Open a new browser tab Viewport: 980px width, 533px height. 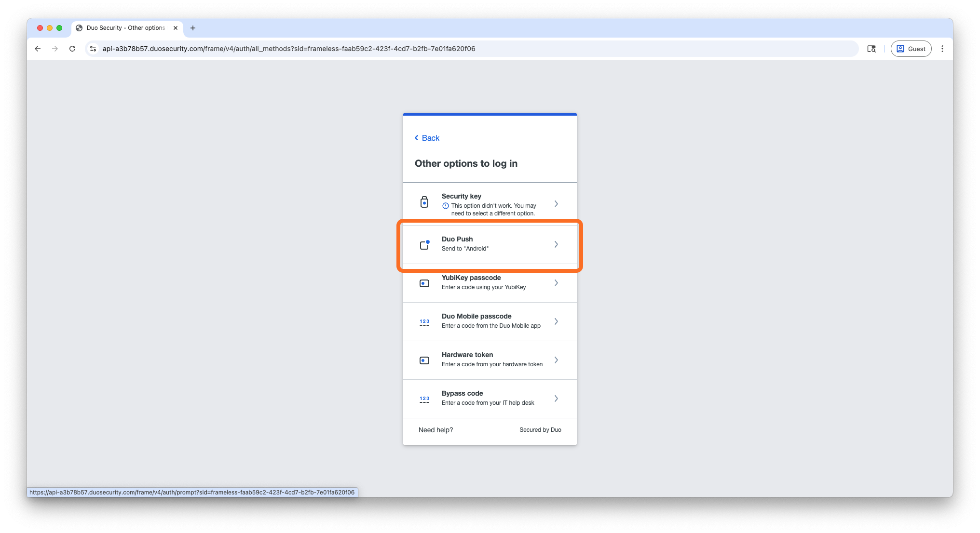193,28
